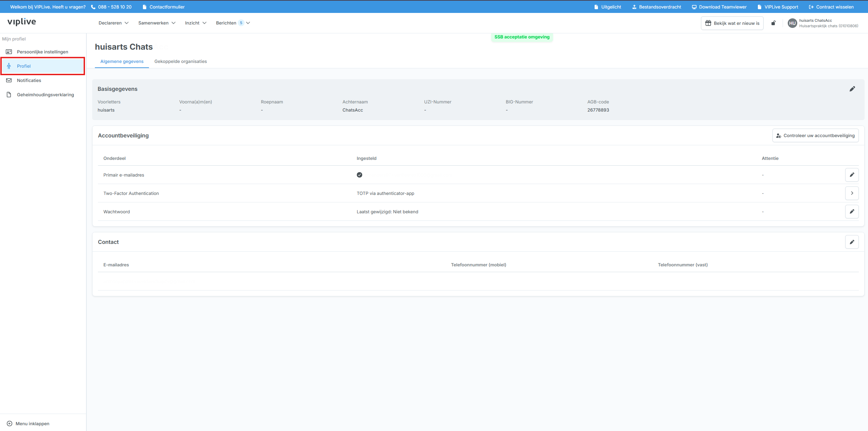Viewport: 868px width, 431px height.
Task: Switch to Gekoppelde organisaties tab
Action: 181,62
